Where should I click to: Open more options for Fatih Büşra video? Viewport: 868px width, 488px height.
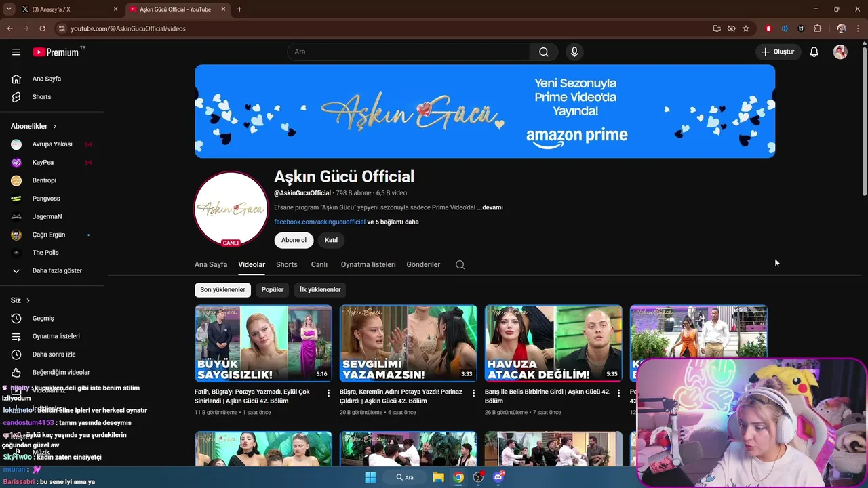(329, 393)
